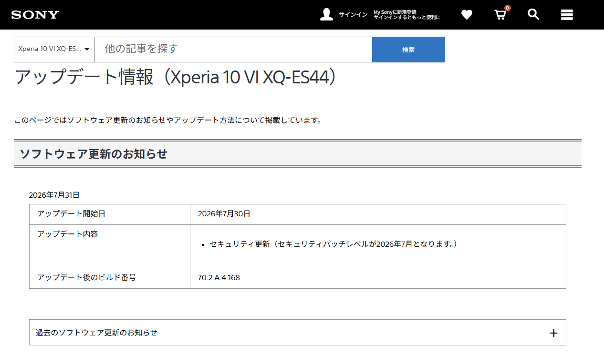The width and height of the screenshot is (604, 364).
Task: Click the ソフトウェア更新のお知らせ heading
Action: click(x=94, y=154)
